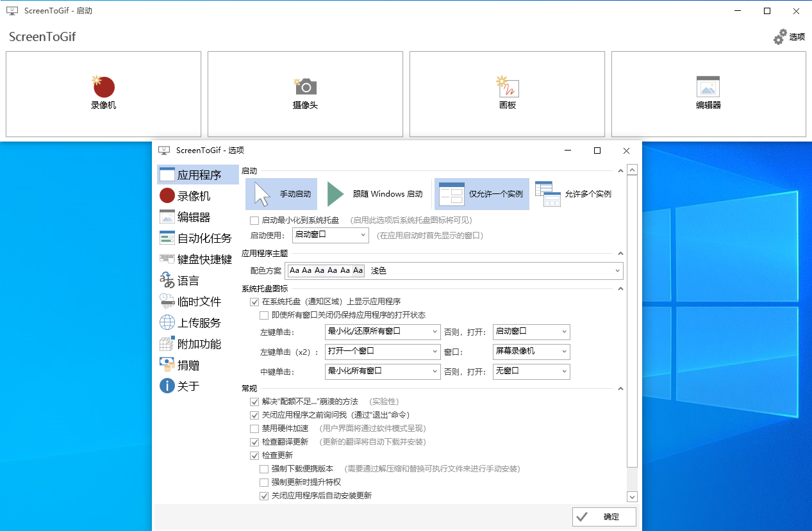Select 手动启动 cursor icon option

click(262, 194)
